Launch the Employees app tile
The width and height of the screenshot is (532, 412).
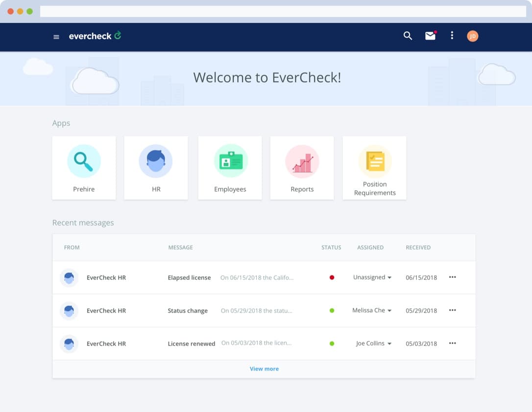(230, 168)
